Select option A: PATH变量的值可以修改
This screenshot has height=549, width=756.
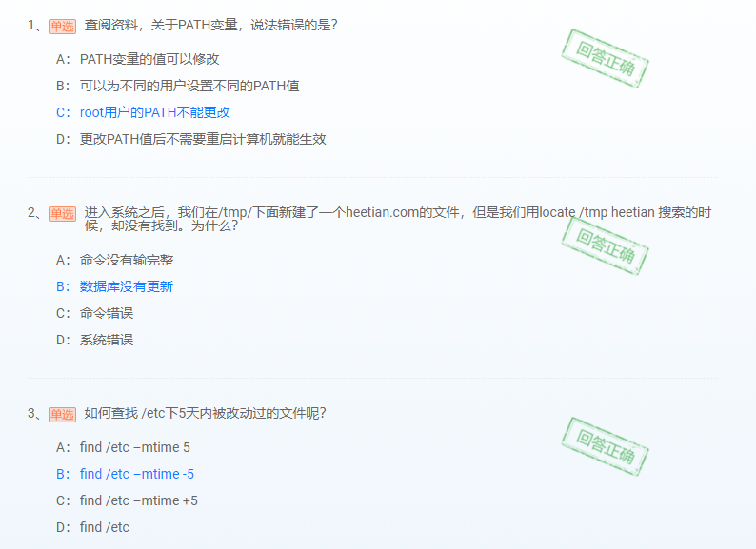(x=137, y=59)
